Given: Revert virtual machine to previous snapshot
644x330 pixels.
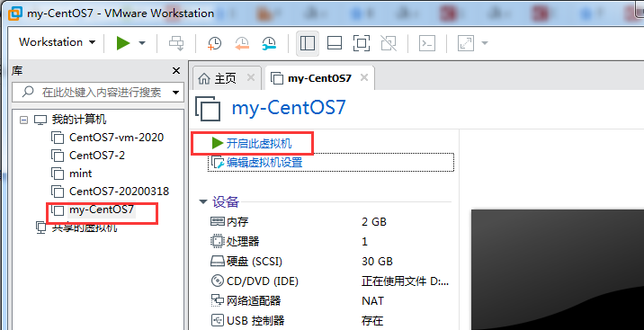Looking at the screenshot, I should coord(242,43).
